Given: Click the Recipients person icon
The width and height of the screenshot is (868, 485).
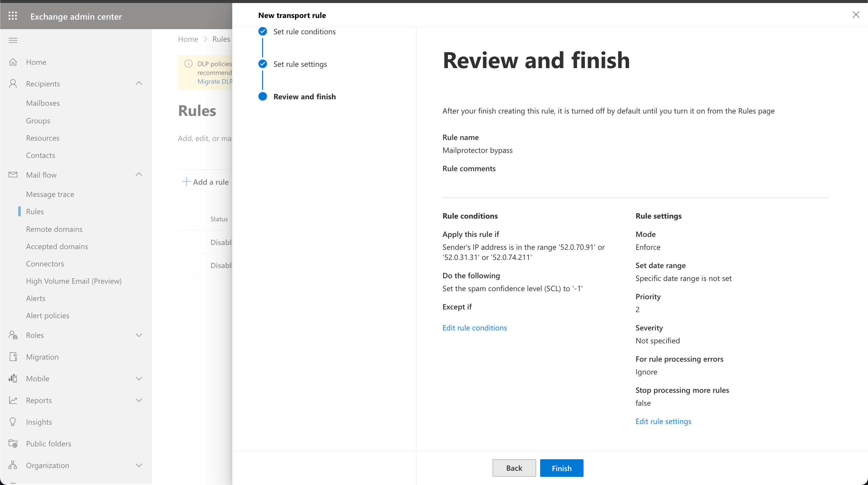Looking at the screenshot, I should click(x=13, y=84).
